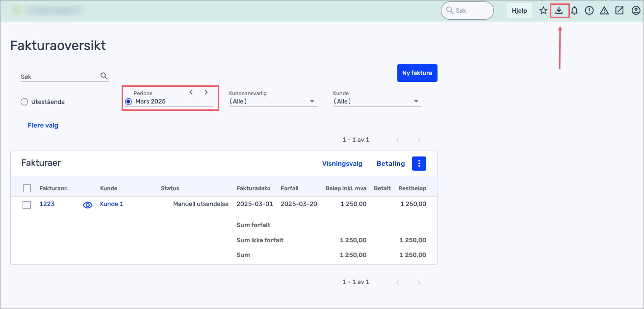Expand Flere valg options
644x309 pixels.
tap(43, 126)
